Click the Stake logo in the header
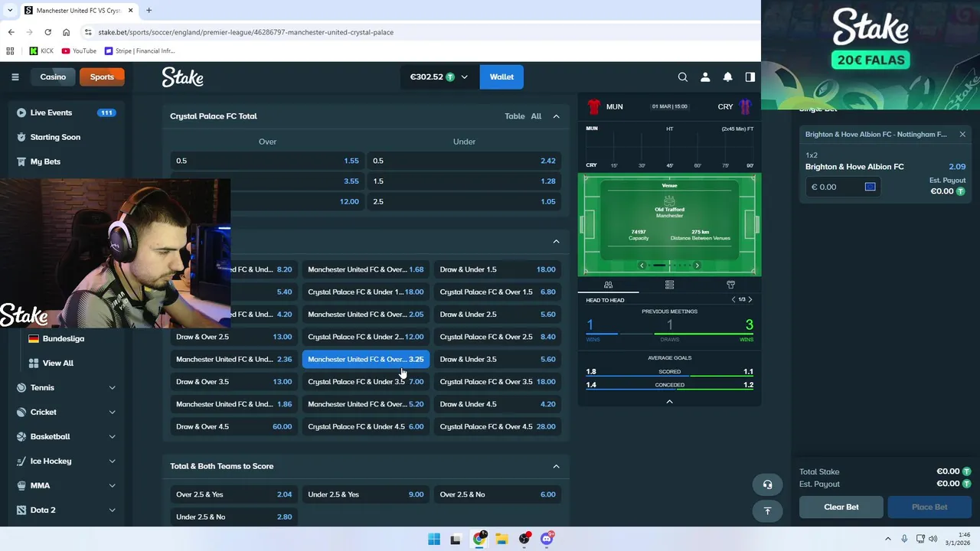This screenshot has width=980, height=551. (182, 77)
